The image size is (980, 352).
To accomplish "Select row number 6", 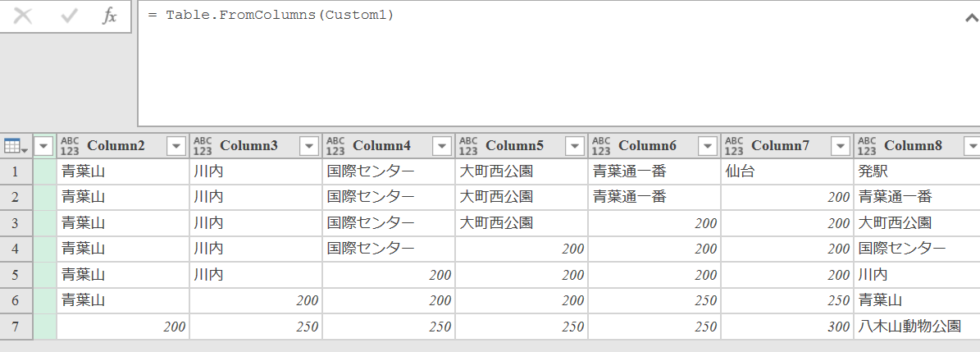I will coord(16,301).
